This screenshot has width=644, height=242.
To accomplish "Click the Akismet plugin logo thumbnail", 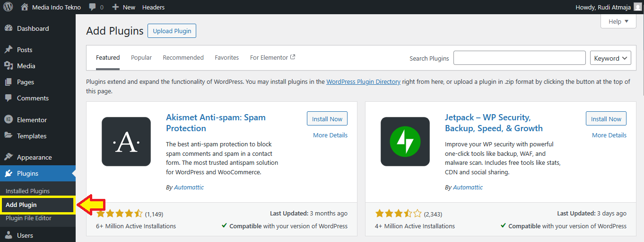I will tap(126, 142).
